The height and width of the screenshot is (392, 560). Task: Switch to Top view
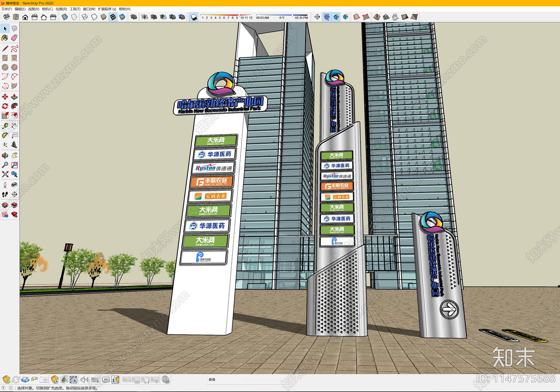[x=16, y=17]
